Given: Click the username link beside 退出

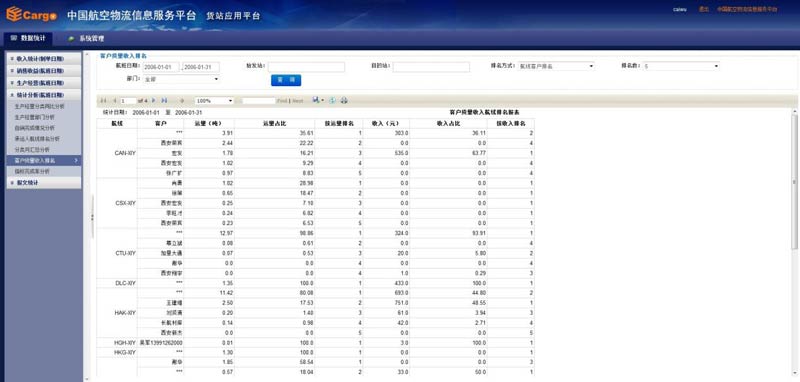Looking at the screenshot, I should (x=680, y=9).
